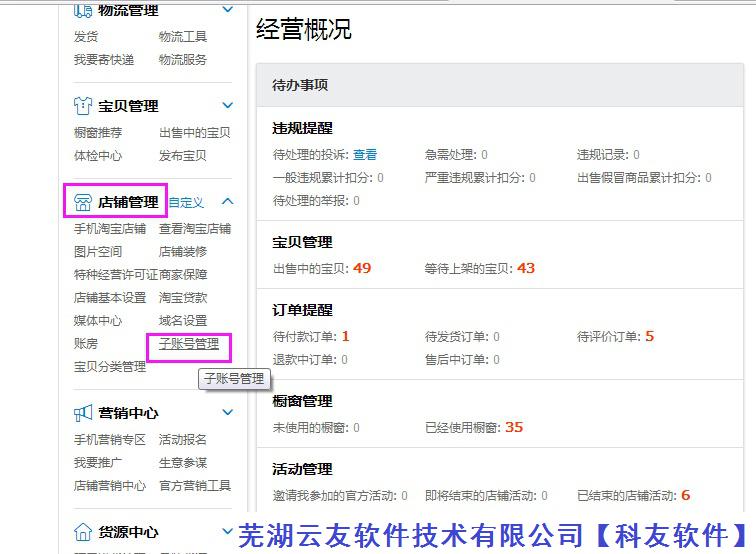Viewport: 756px width, 554px height.
Task: Click the 营销中心 sidebar heading
Action: pos(128,413)
